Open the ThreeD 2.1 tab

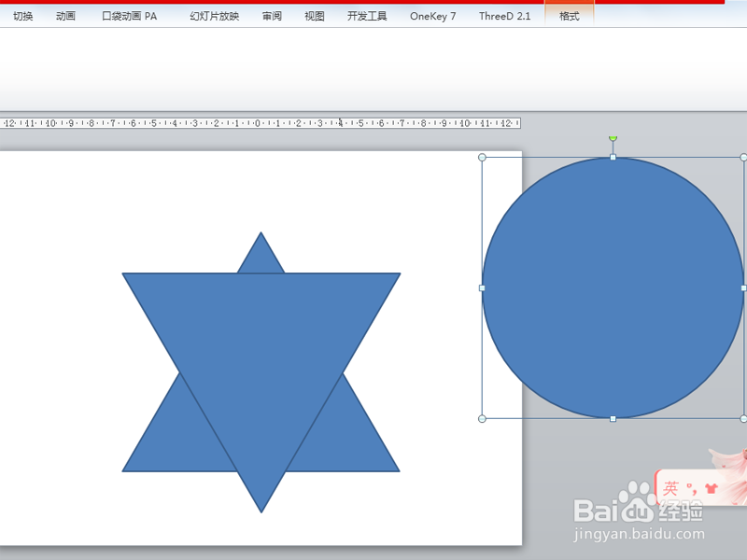504,16
